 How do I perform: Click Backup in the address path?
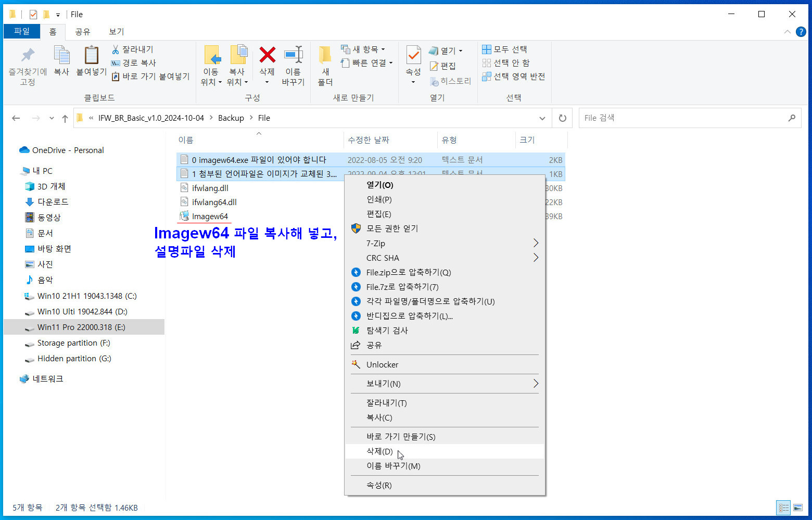coord(231,118)
